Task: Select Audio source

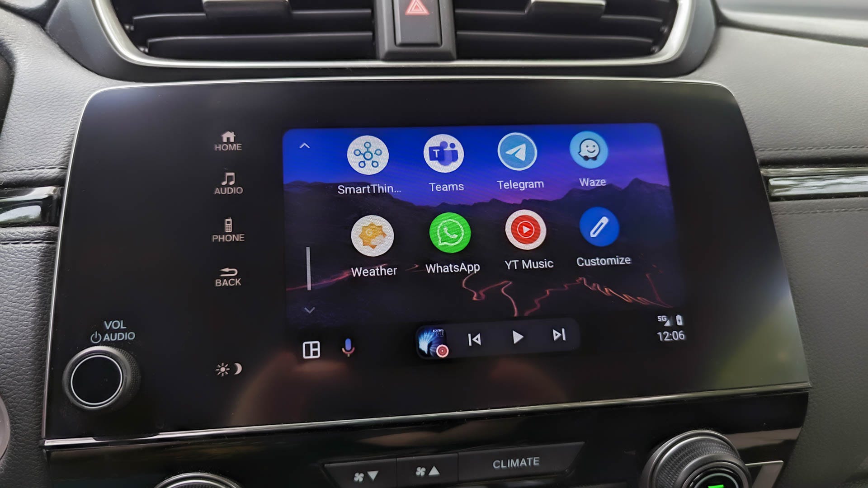Action: click(x=228, y=183)
